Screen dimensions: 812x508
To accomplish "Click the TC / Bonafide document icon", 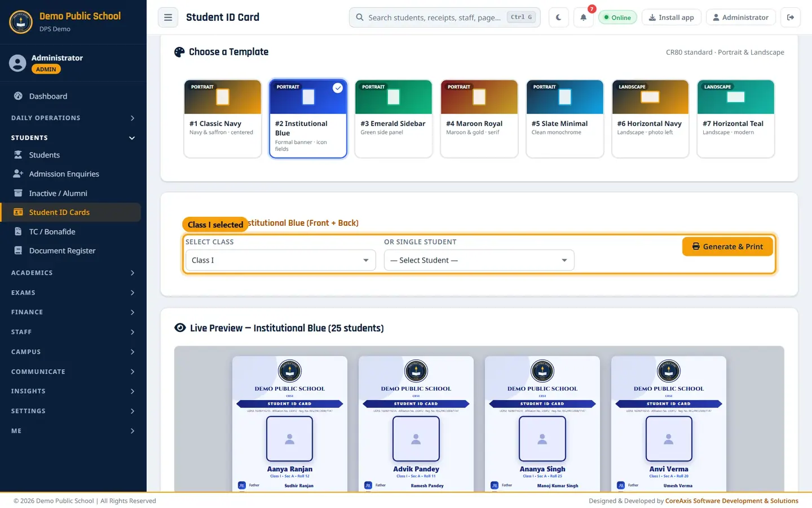I will coord(18,231).
